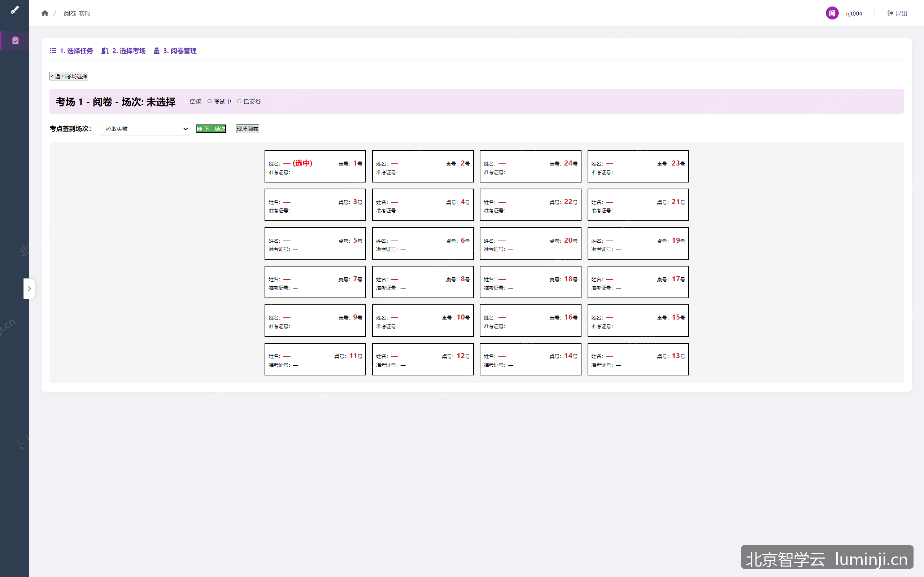Click the green 下一场次 button

(211, 129)
